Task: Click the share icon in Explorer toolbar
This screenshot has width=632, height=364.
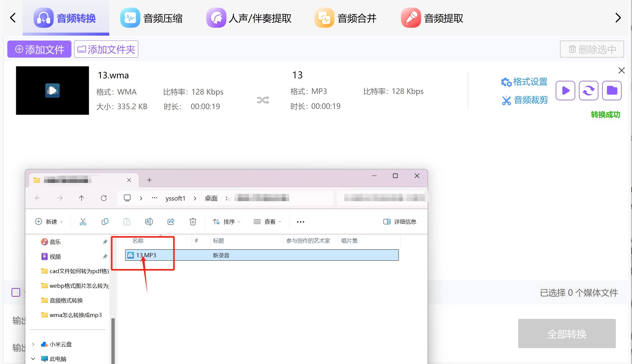Action: point(171,222)
